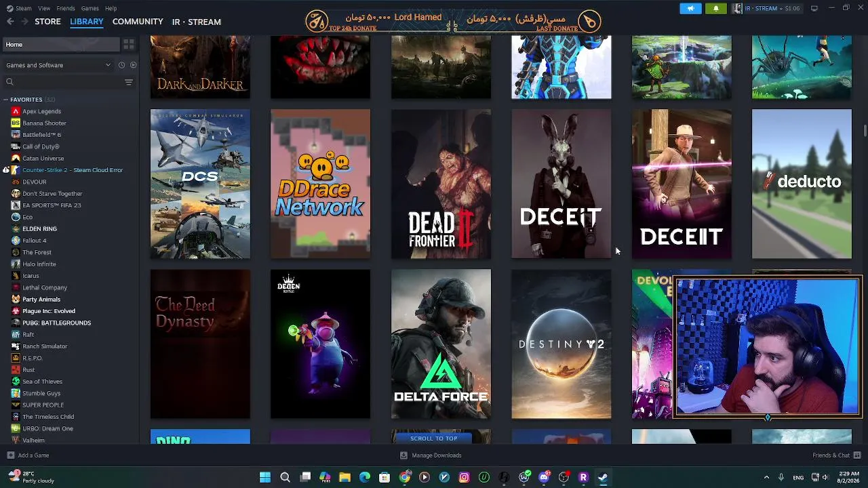
Task: Open the Windows Start menu
Action: (x=265, y=477)
